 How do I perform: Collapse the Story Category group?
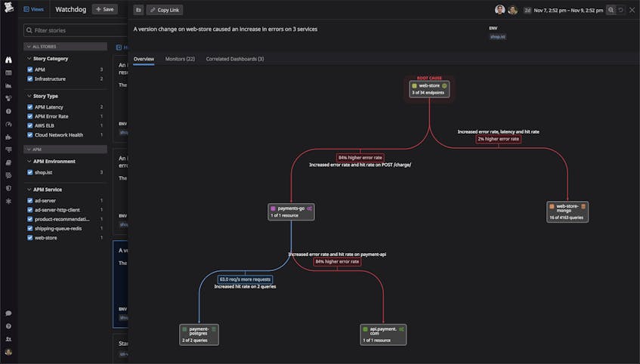[x=48, y=59]
